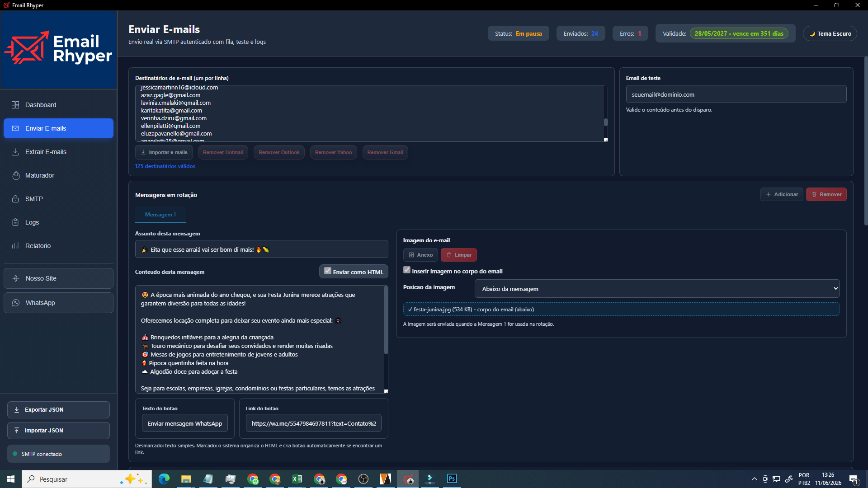868x488 pixels.
Task: Open the Dashboard grid icon
Action: coord(15,105)
